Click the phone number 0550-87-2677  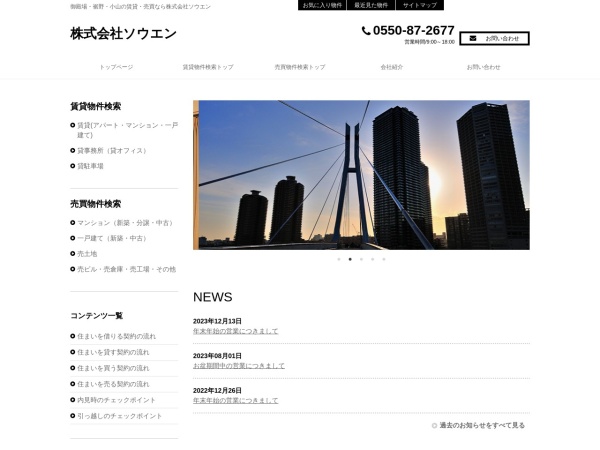(414, 30)
